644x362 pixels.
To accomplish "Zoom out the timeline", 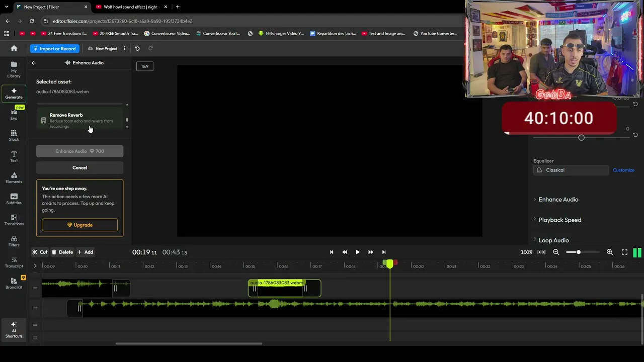I will click(x=556, y=252).
